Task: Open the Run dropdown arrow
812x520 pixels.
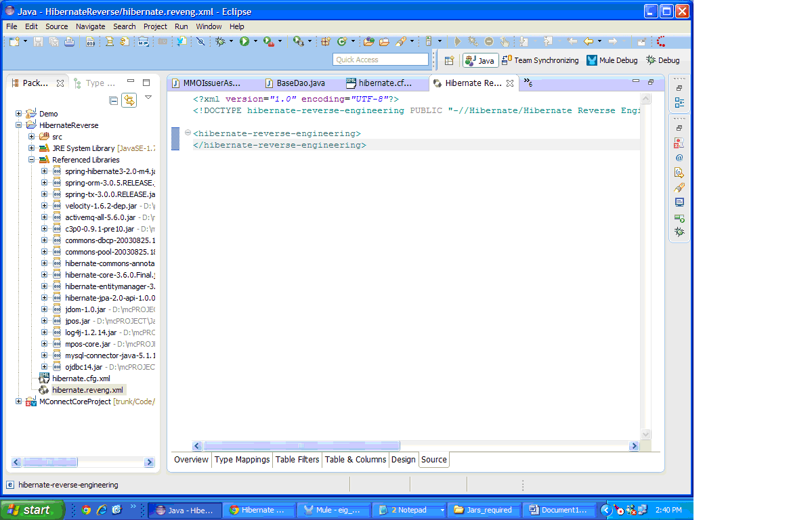Action: 255,41
